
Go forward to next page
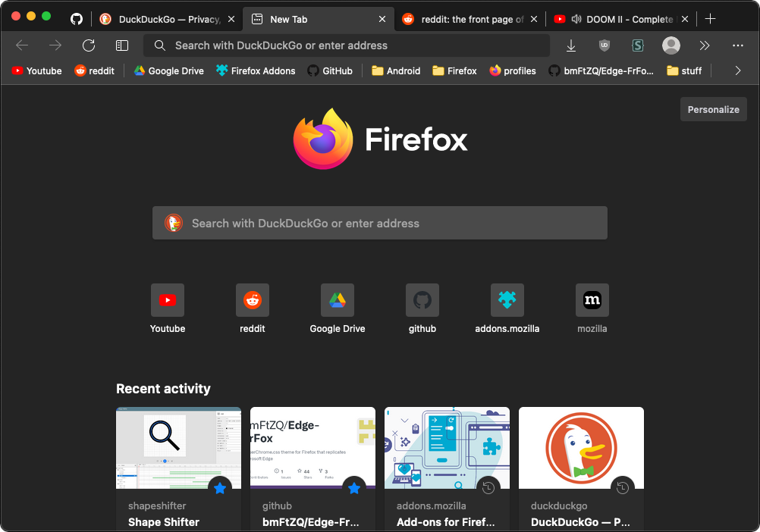tap(55, 45)
